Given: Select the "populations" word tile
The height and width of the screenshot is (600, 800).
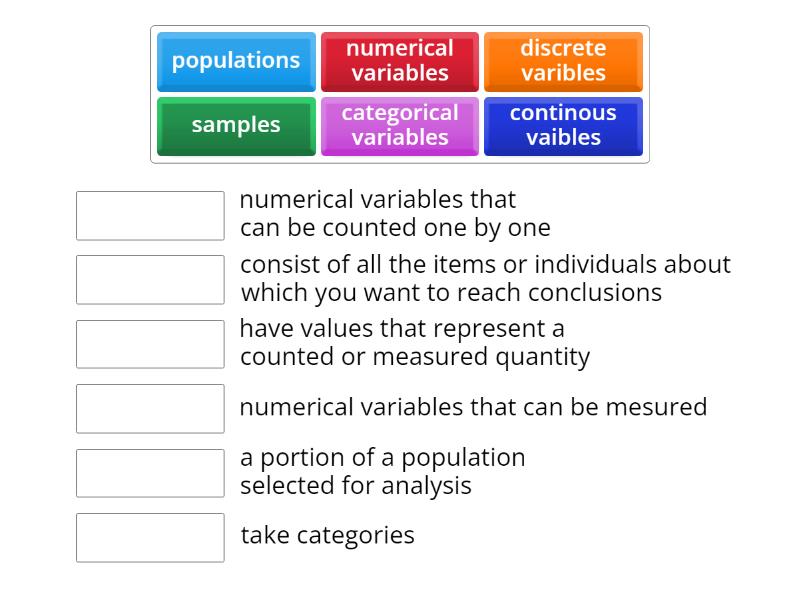Looking at the screenshot, I should click(x=236, y=61).
